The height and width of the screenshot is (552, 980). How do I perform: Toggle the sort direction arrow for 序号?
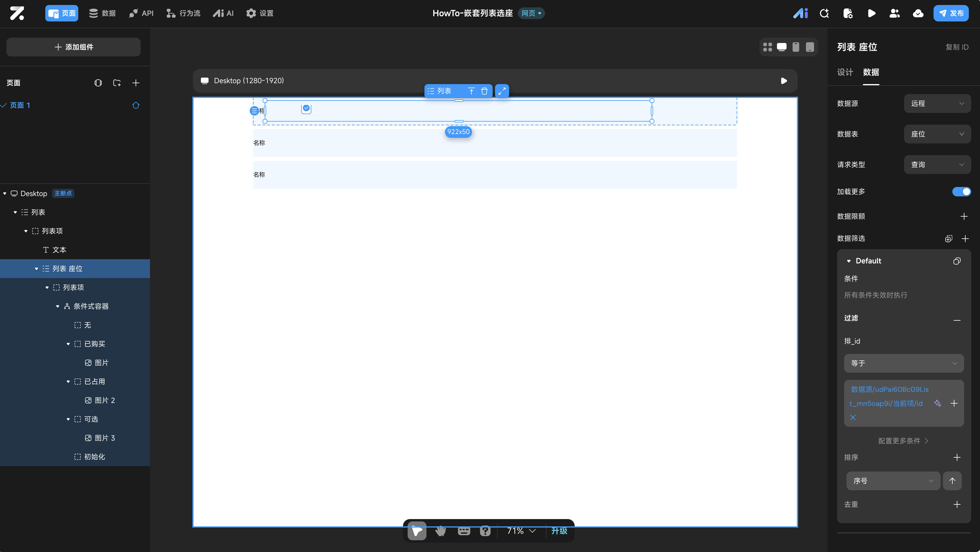(x=952, y=481)
